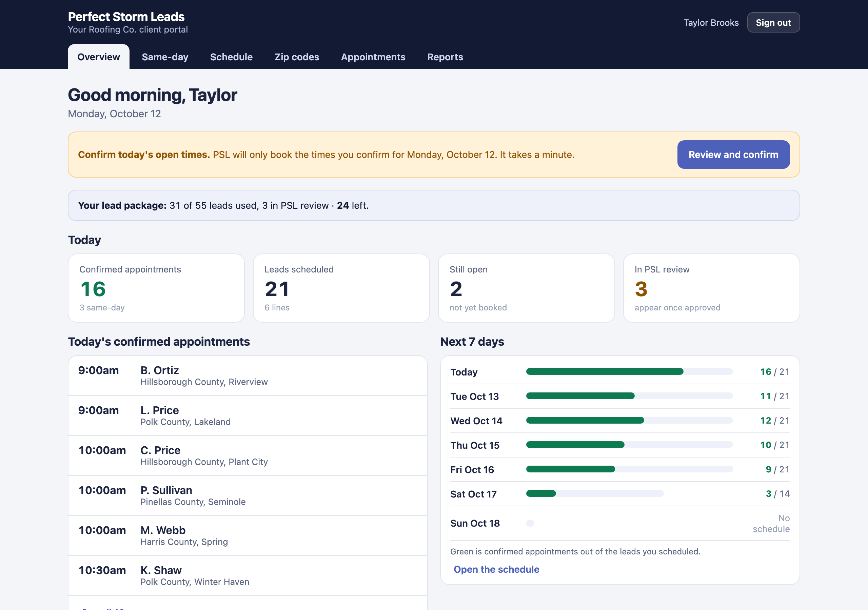The width and height of the screenshot is (868, 610).
Task: Click 'Today's confirmed appointments' heading
Action: pyautogui.click(x=159, y=342)
